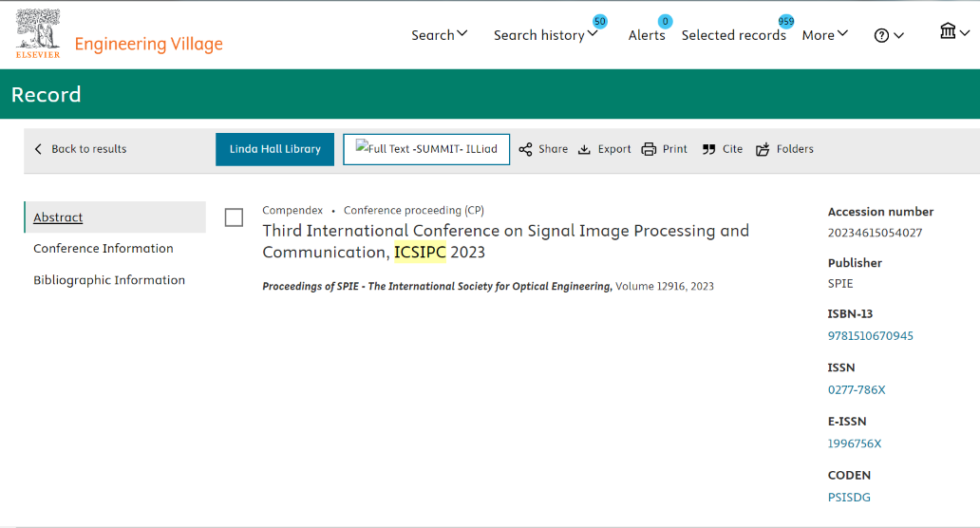Screen dimensions: 980x528
Task: Share this record
Action: [x=543, y=149]
